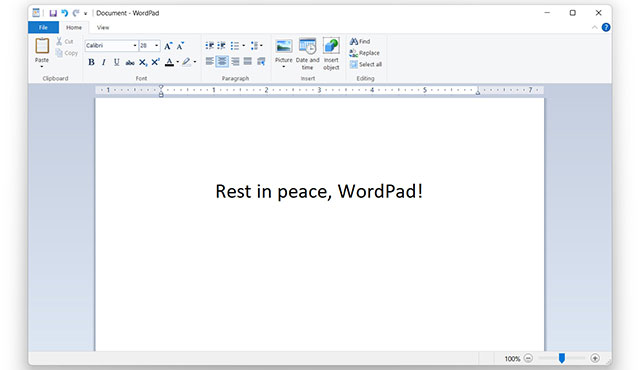Change line spacing button
The image size is (640, 370).
pyautogui.click(x=256, y=46)
